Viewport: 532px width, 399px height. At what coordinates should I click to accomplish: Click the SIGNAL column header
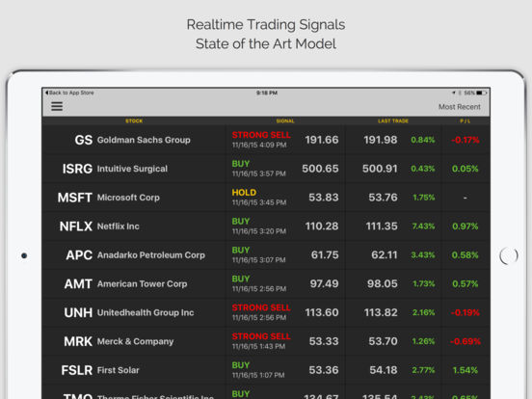(x=285, y=120)
